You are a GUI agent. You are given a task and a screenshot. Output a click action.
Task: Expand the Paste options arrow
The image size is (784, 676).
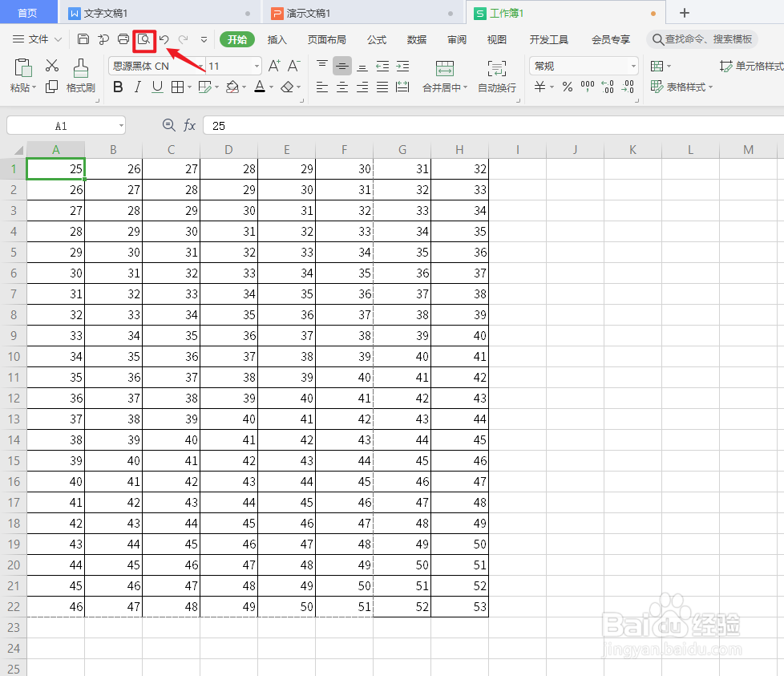coord(34,88)
